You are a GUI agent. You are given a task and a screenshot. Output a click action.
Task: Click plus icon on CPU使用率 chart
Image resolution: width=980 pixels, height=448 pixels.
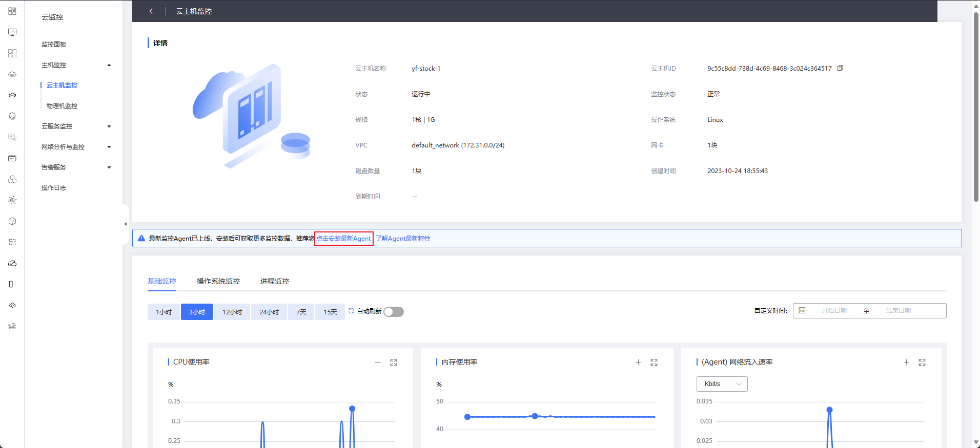pos(378,362)
